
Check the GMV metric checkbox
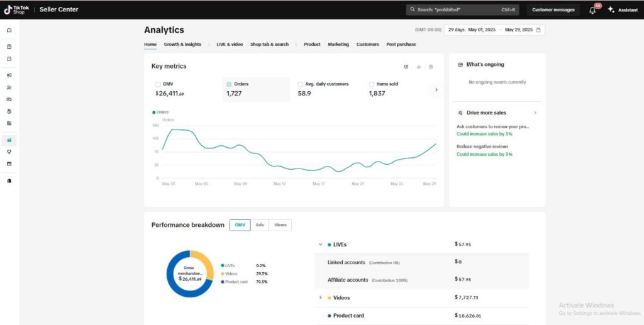pos(158,84)
